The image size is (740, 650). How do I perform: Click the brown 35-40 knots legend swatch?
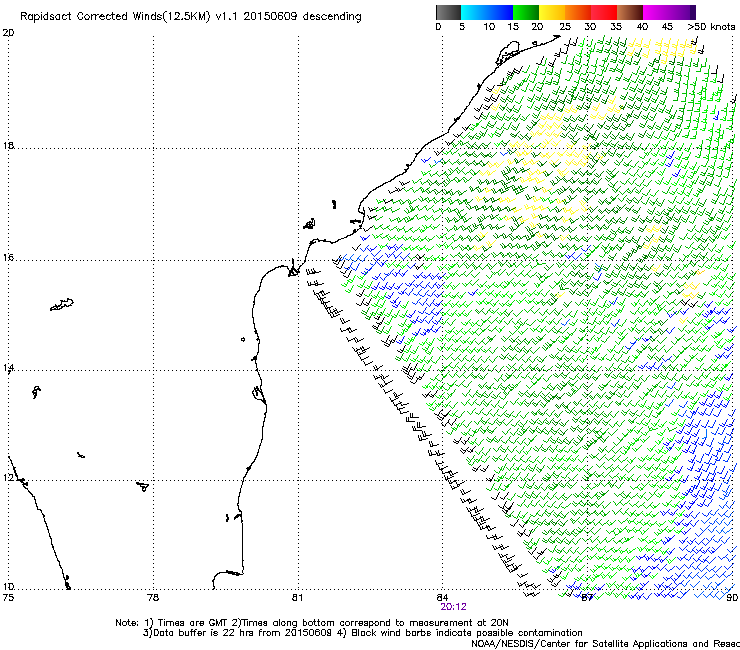pos(630,12)
